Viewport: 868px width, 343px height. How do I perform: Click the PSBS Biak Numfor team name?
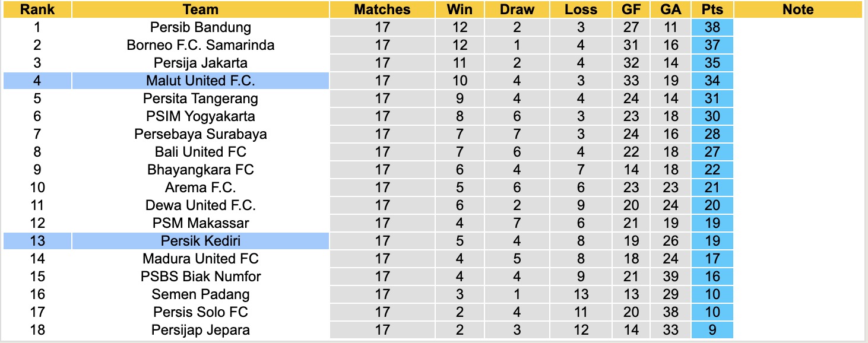click(201, 277)
